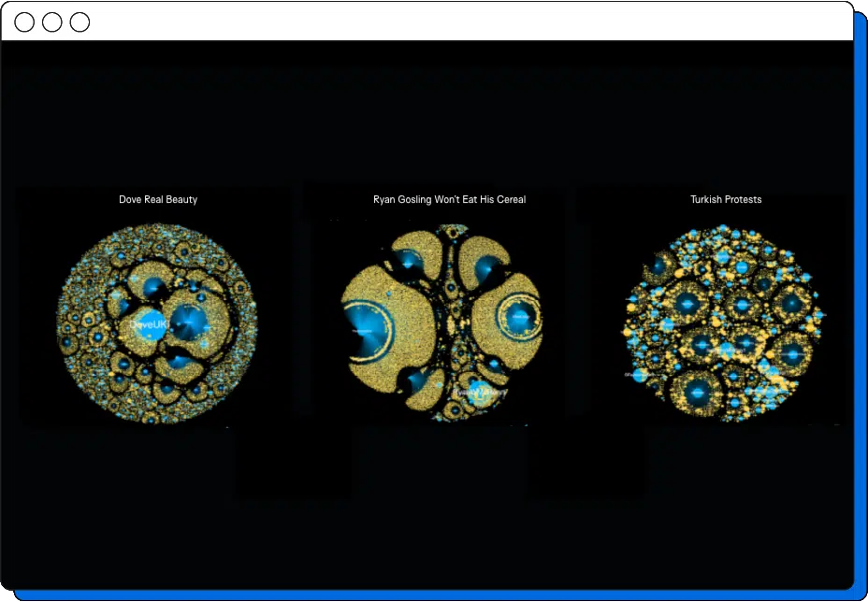Open the Ryan Gosling Won't Eat His Cereal title
The image size is (868, 602).
449,199
